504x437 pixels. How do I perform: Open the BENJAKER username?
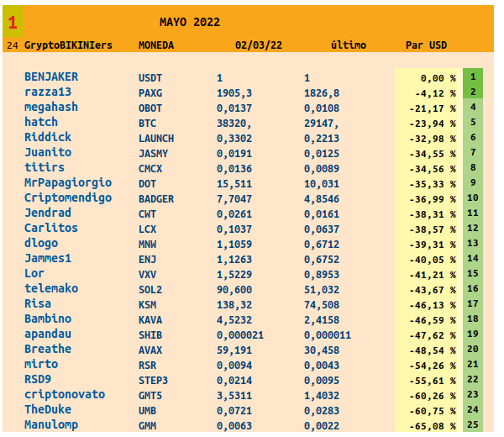tap(51, 77)
